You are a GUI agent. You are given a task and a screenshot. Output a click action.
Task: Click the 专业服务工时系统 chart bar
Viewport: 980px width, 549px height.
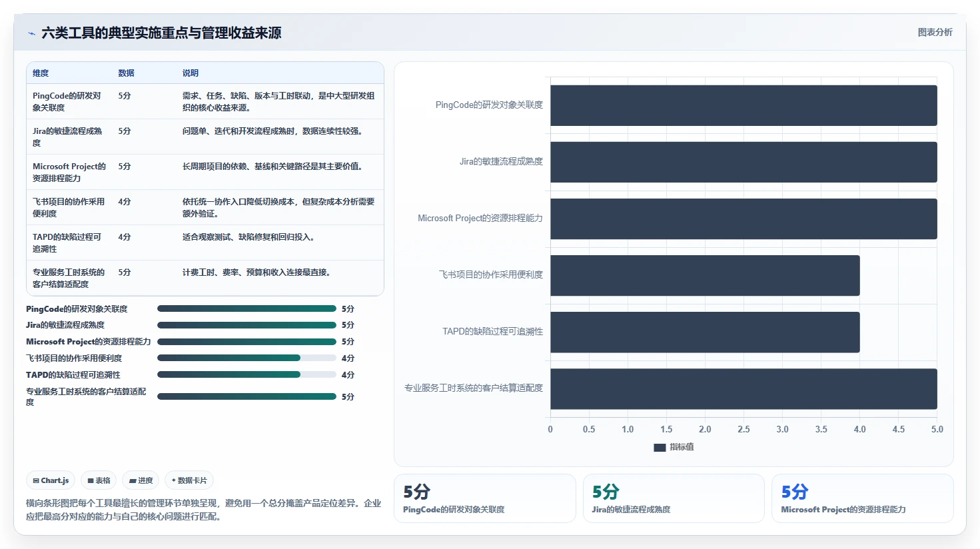[x=743, y=388]
